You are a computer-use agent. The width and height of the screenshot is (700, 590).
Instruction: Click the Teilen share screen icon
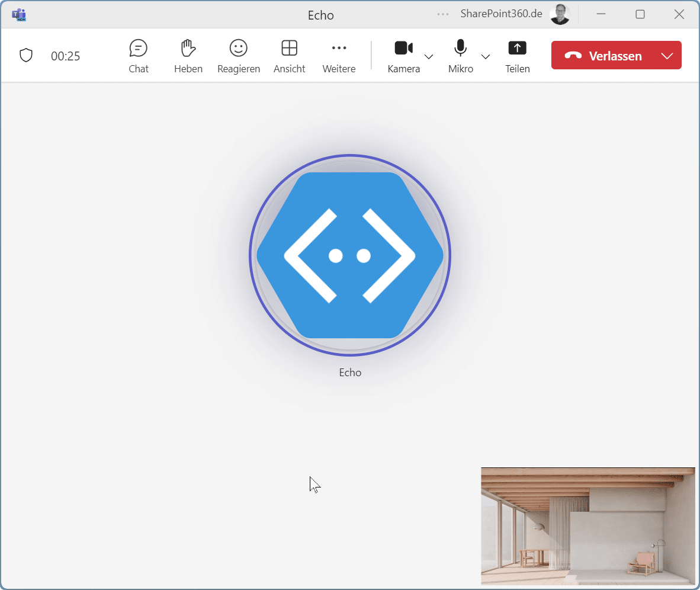(x=517, y=56)
